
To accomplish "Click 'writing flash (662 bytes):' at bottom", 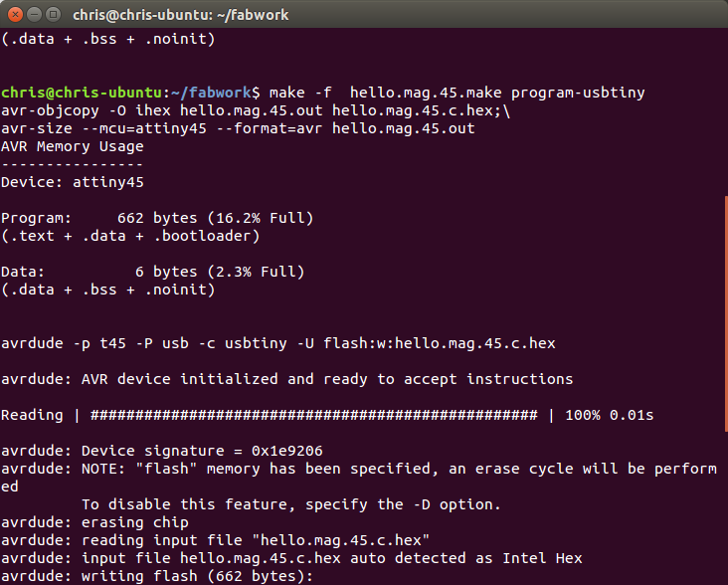I will tap(197, 576).
